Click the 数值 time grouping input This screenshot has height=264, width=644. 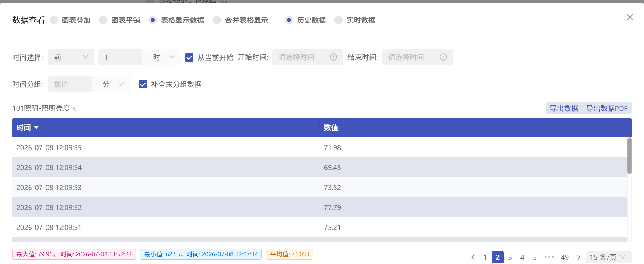pyautogui.click(x=69, y=84)
